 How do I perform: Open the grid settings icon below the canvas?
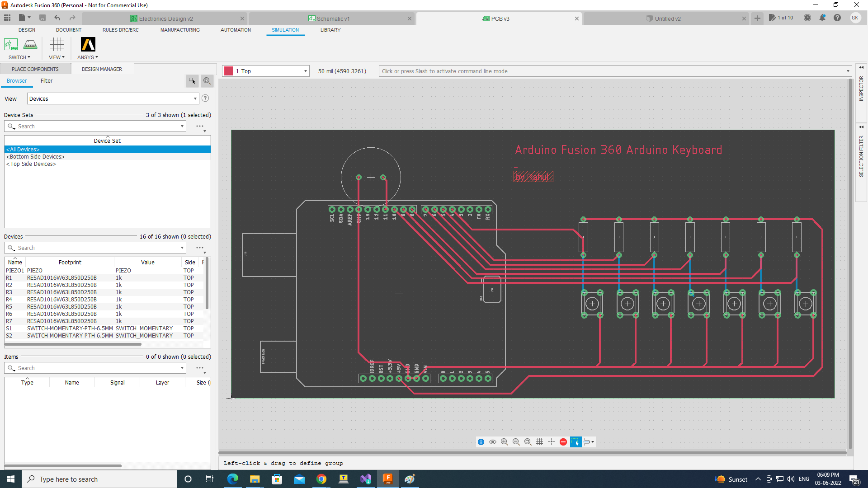pos(539,442)
